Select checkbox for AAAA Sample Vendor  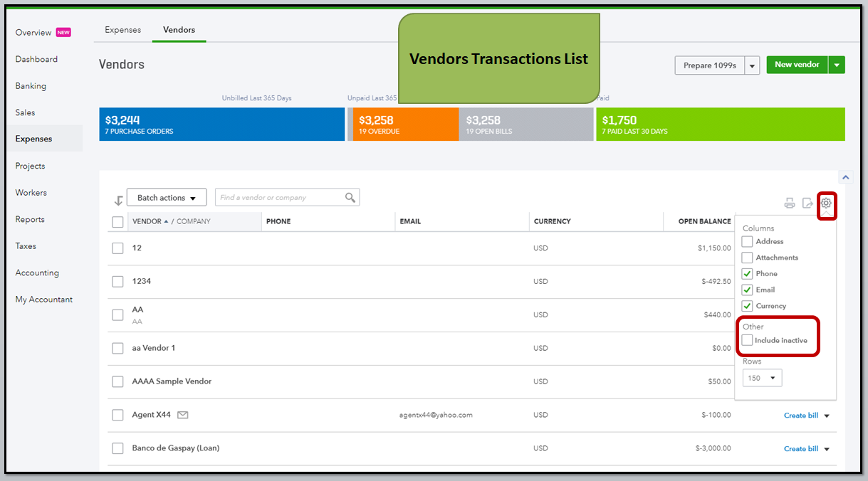click(x=117, y=382)
